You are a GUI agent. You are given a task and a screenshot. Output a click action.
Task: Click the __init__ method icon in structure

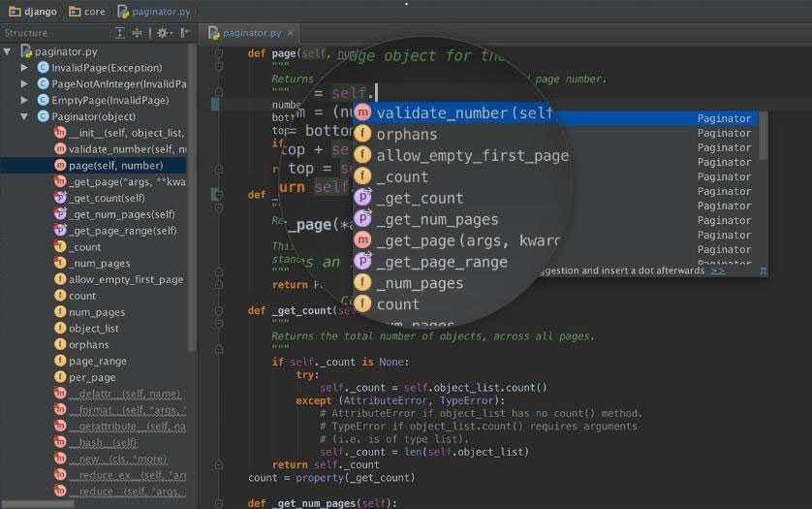pos(60,133)
